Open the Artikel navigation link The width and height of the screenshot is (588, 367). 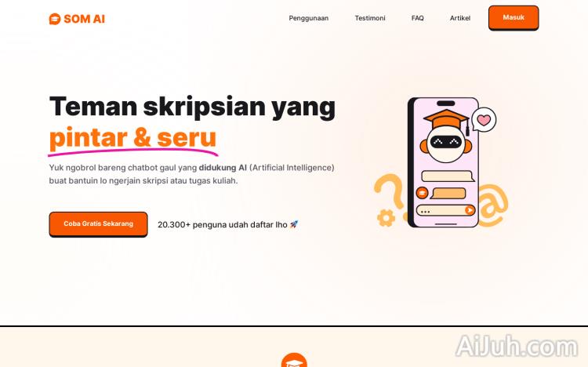coord(459,18)
